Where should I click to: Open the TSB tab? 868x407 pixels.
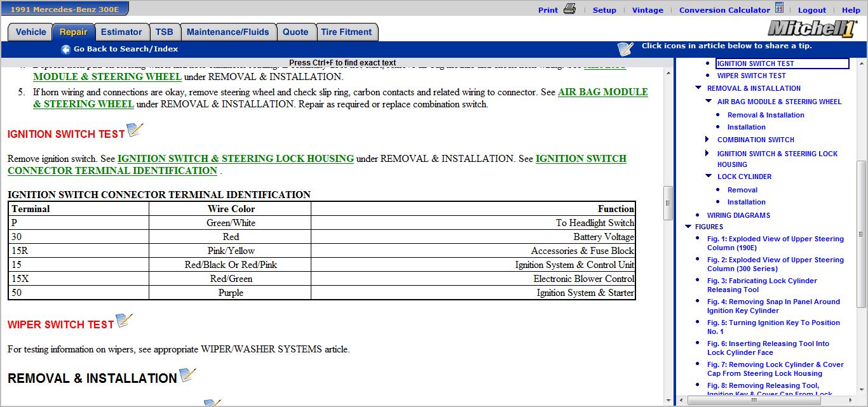coord(164,32)
